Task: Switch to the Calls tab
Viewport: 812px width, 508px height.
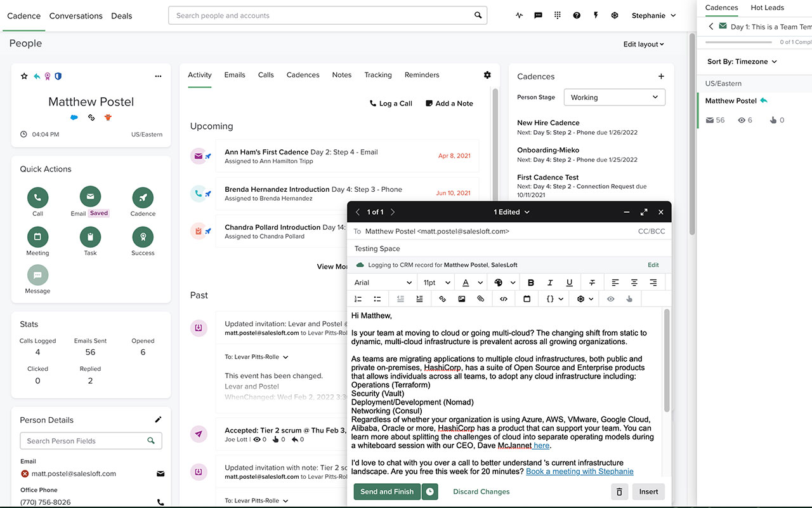Action: 266,75
